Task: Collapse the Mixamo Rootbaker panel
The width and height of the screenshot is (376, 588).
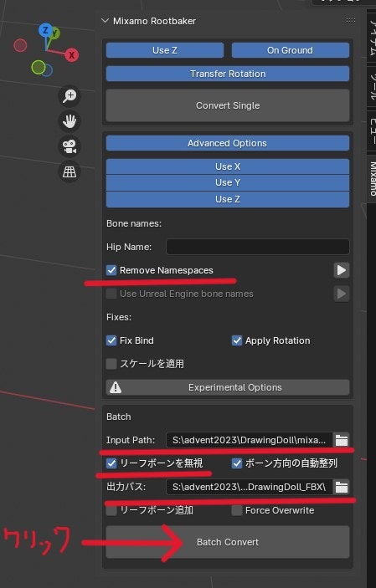Action: (x=106, y=21)
